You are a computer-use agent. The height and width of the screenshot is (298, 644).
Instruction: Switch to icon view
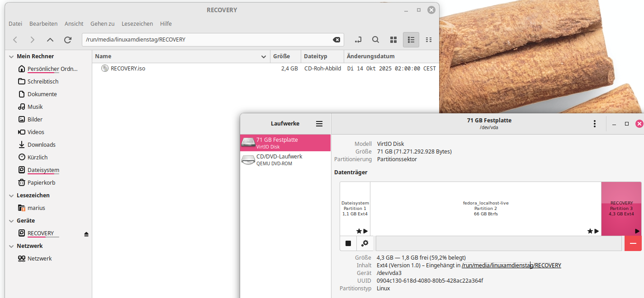[x=393, y=40]
